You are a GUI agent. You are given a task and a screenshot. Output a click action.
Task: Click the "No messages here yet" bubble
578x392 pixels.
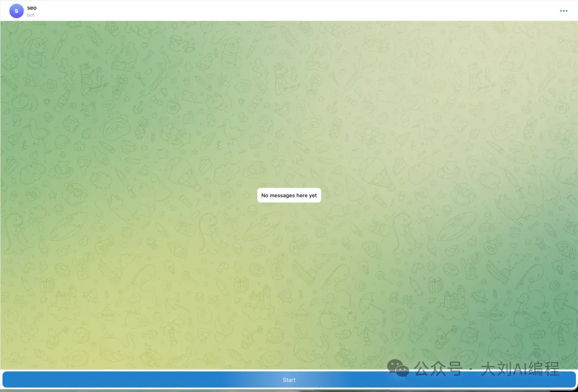pyautogui.click(x=289, y=196)
